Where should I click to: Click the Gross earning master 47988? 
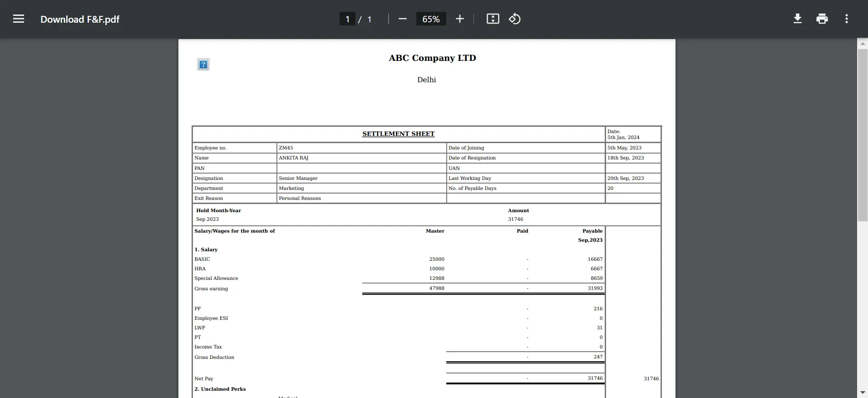(437, 288)
